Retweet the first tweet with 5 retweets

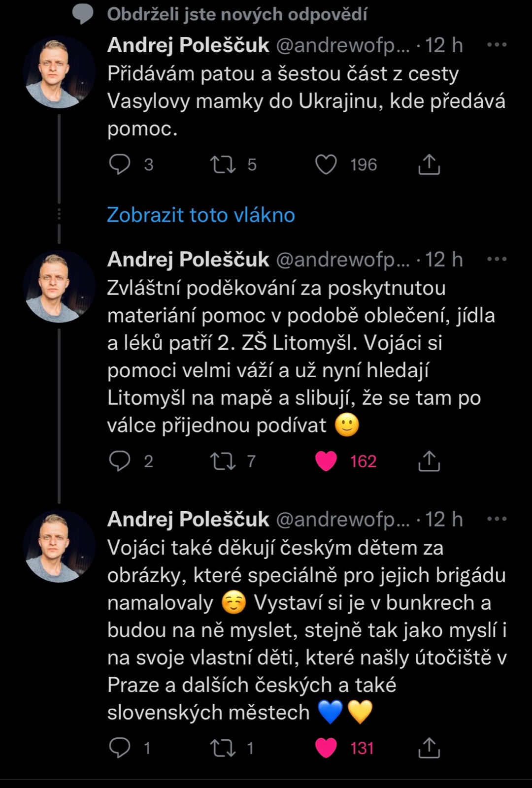(x=223, y=164)
